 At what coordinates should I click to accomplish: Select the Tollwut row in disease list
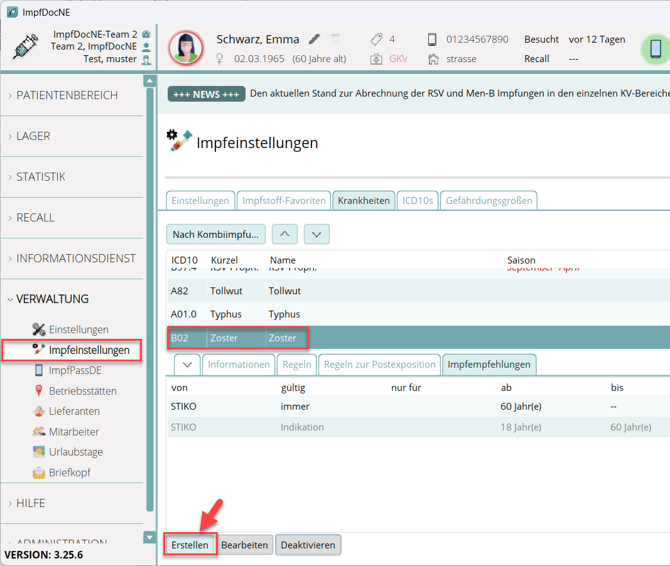point(284,291)
